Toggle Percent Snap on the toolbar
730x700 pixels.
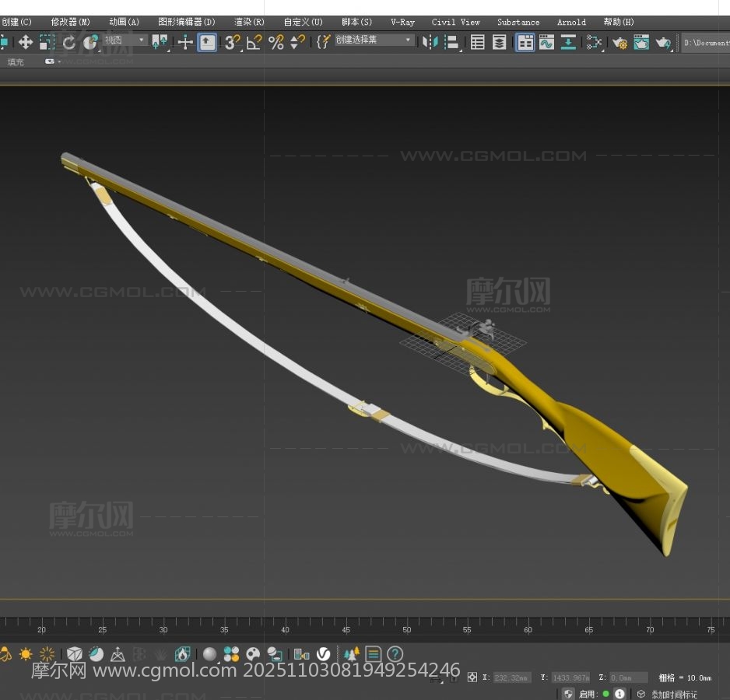(276, 43)
